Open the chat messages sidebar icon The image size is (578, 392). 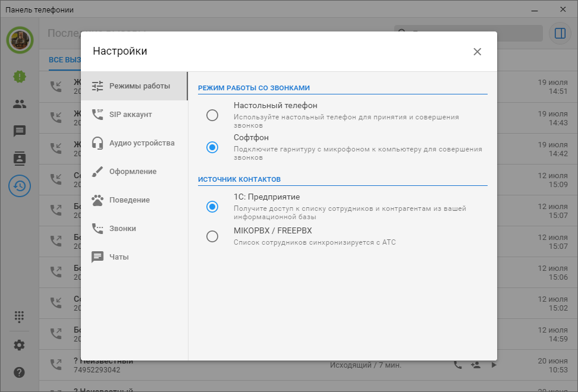tap(20, 131)
